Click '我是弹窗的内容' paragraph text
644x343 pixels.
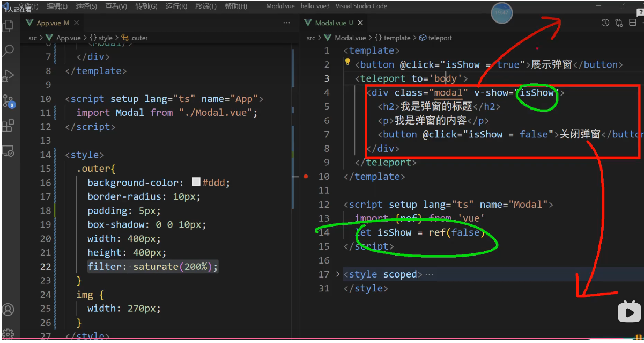point(430,120)
